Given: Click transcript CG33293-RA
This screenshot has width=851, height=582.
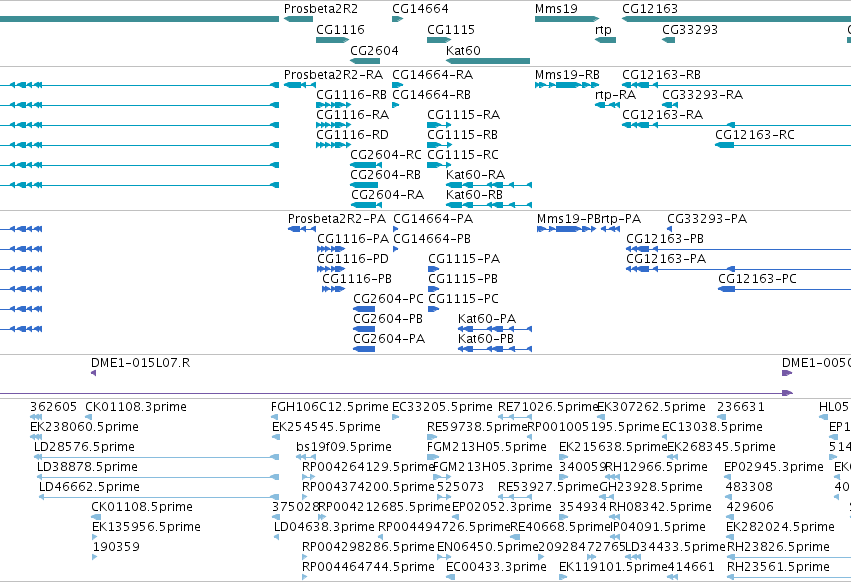Looking at the screenshot, I should [702, 95].
